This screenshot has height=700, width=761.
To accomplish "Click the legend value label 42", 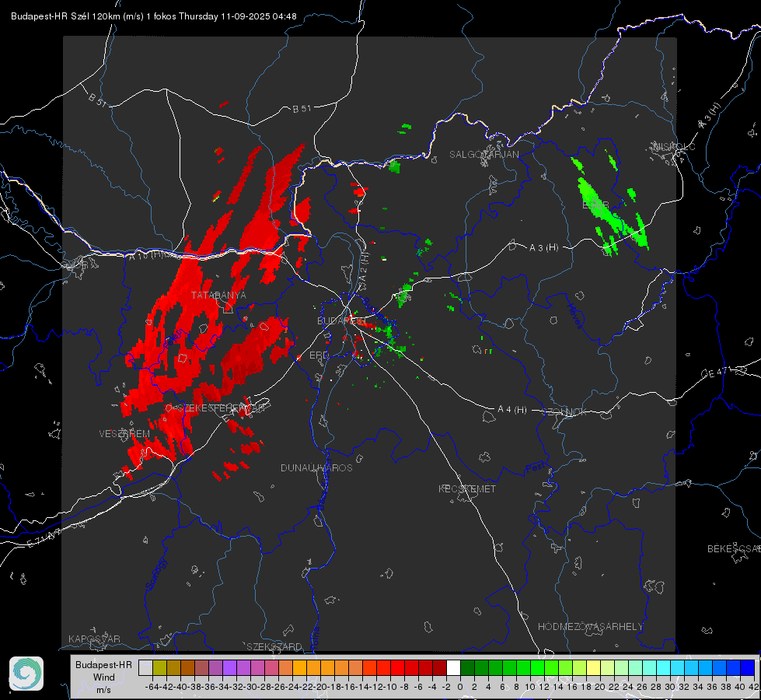I will tap(753, 687).
